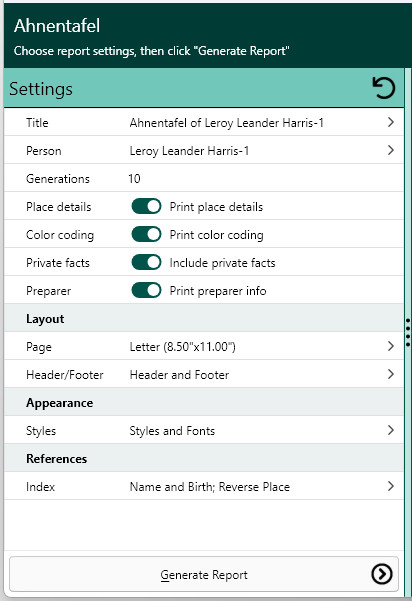
Task: Click the Page row label
Action: (x=39, y=347)
